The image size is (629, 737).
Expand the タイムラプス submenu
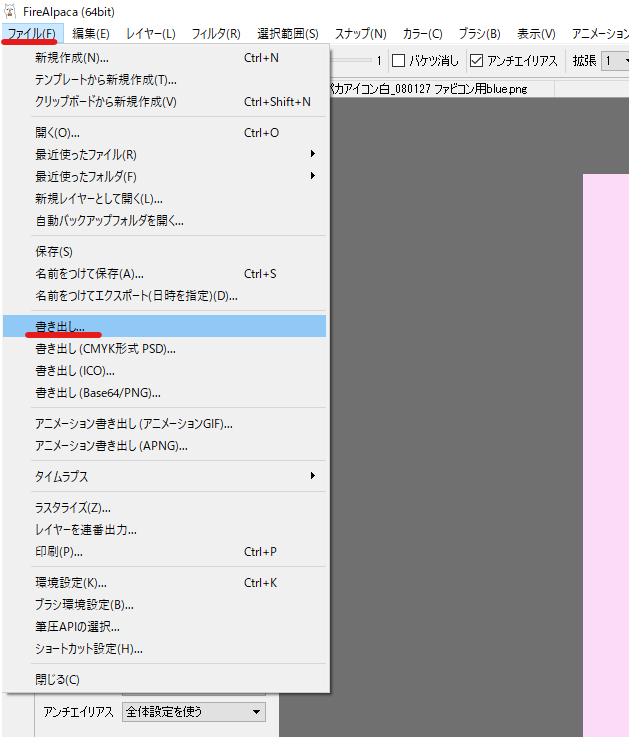pyautogui.click(x=164, y=477)
